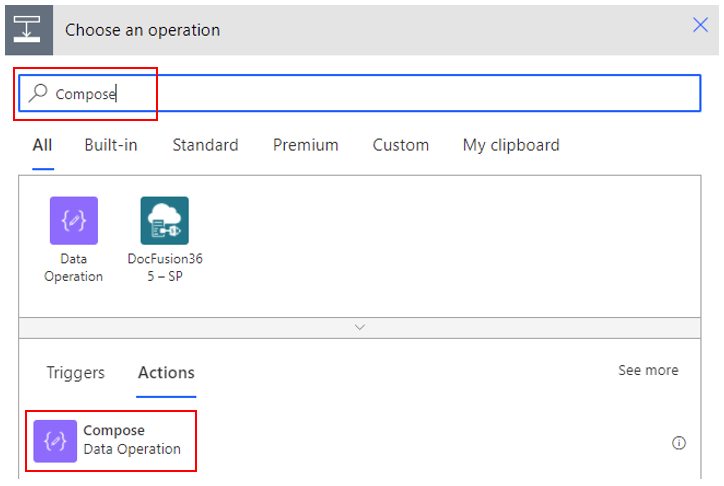
Task: Click the Choose an operation header icon
Action: 29,30
